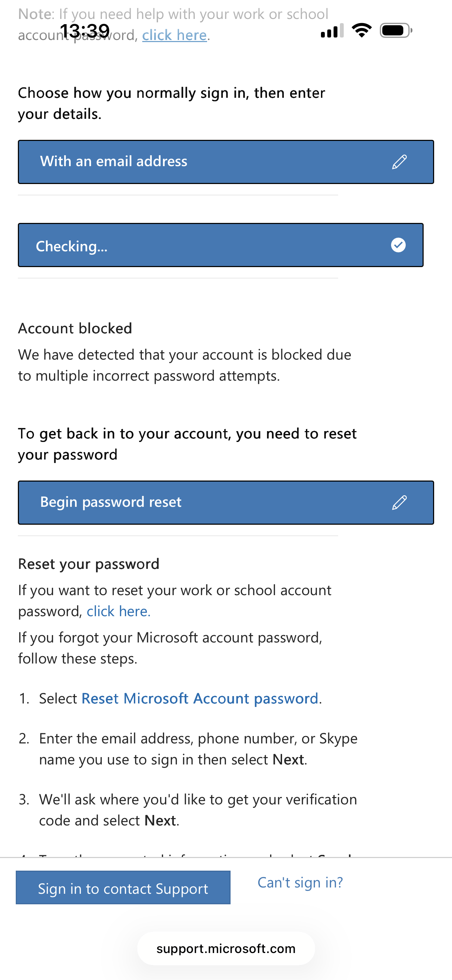Tap the "Checking..." text label
Screen dimensions: 452x980
click(x=71, y=246)
